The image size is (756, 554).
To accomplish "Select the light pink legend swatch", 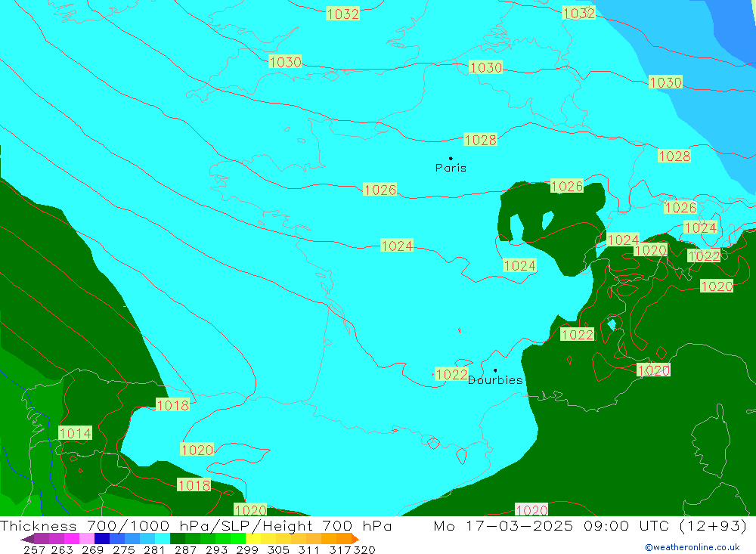I will (87, 539).
